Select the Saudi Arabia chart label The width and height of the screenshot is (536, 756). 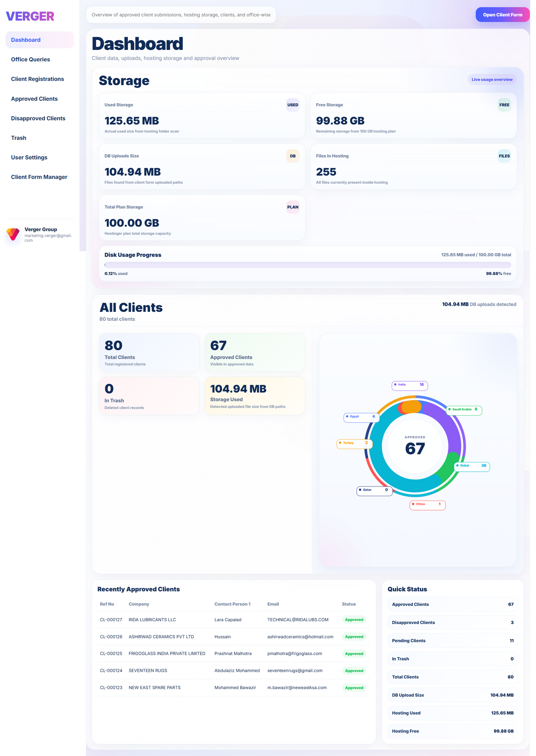tap(464, 410)
